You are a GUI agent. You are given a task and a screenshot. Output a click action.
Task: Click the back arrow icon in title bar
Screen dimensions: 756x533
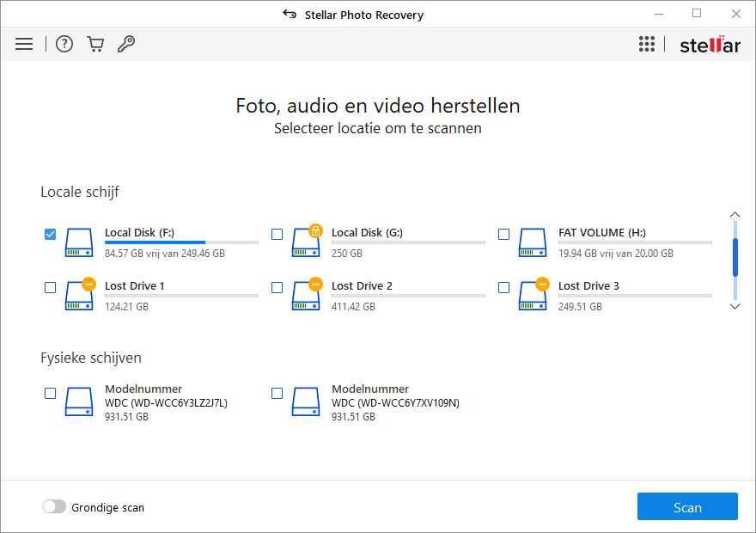tap(290, 15)
